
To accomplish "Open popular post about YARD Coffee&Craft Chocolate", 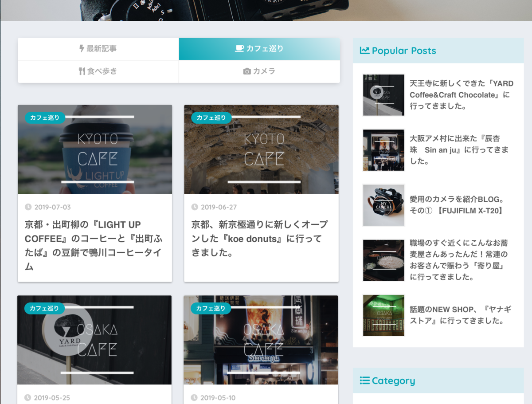I will 462,95.
